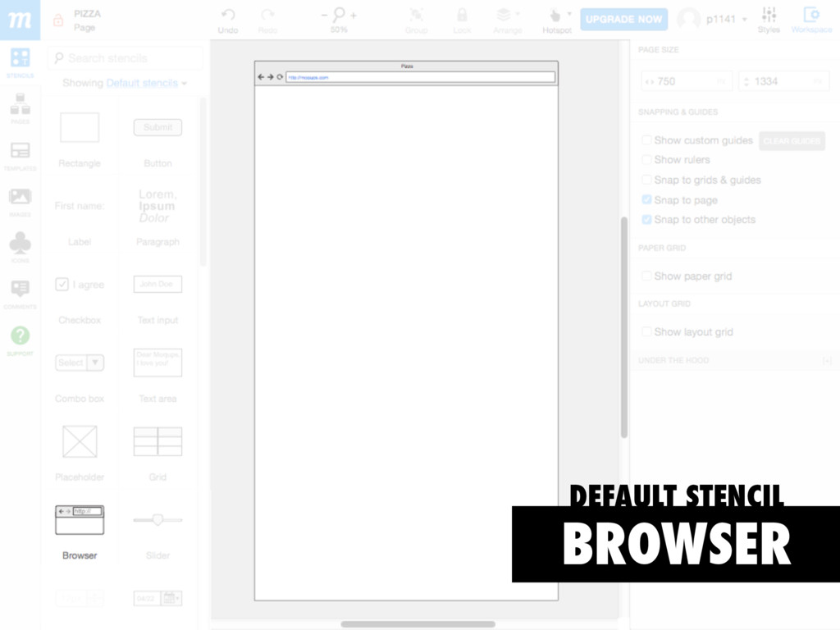Click the Redo toolbar icon
This screenshot has width=840, height=630.
pyautogui.click(x=267, y=21)
